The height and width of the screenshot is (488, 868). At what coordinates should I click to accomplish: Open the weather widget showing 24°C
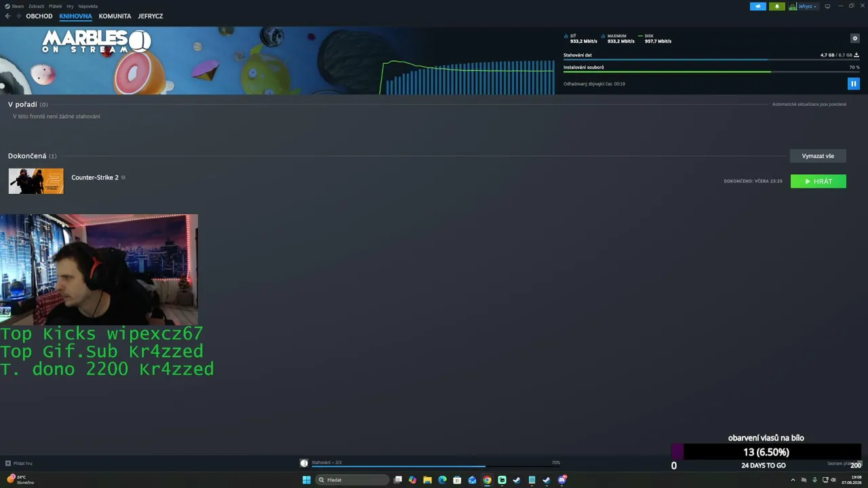pos(20,479)
